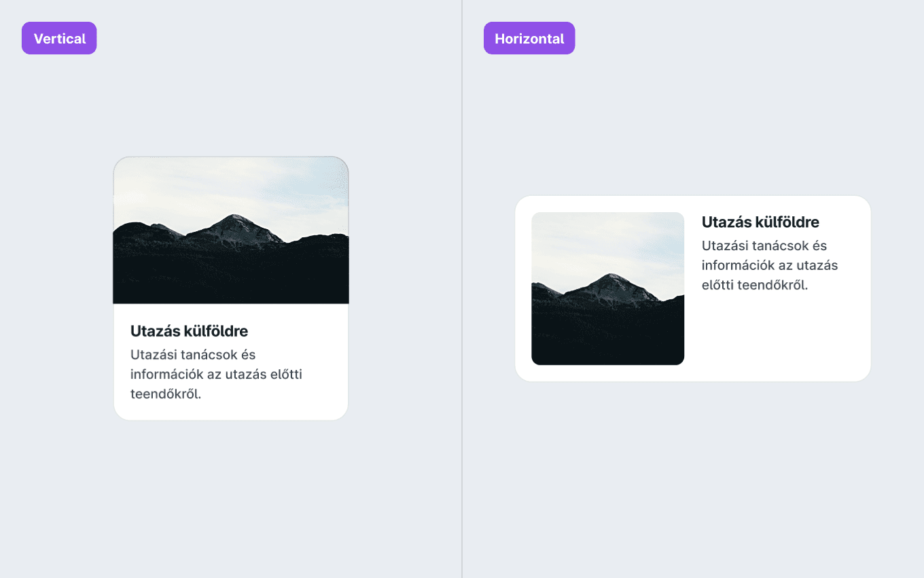Open the mountain image in the vertical card
Image resolution: width=924 pixels, height=578 pixels.
pos(231,230)
